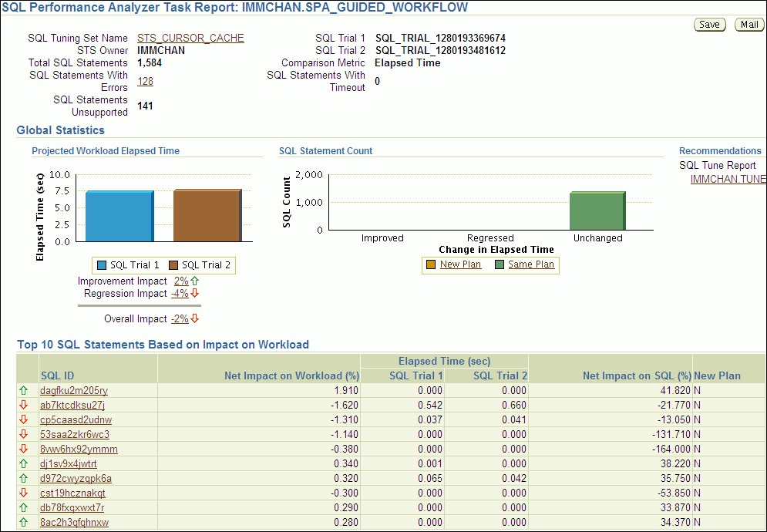767x532 pixels.
Task: Click the red arrow next to Overall Impact
Action: (195, 319)
